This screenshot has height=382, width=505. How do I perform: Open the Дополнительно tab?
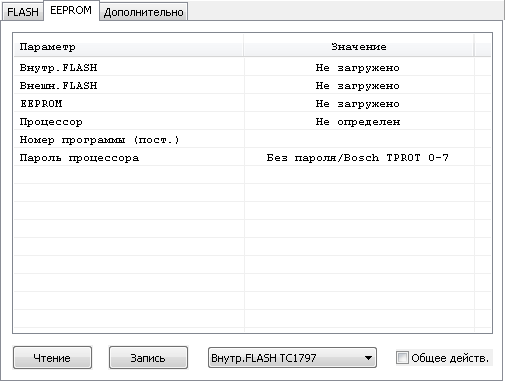tap(143, 12)
